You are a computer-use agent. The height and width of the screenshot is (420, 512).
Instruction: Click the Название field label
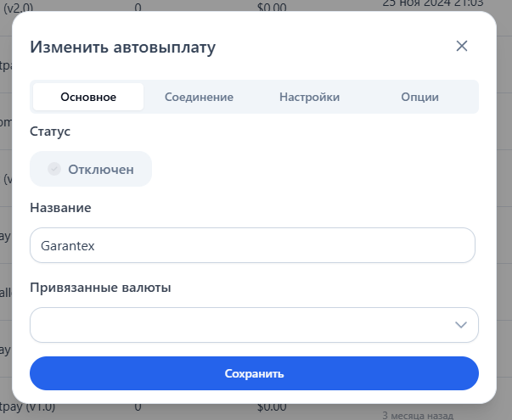60,207
